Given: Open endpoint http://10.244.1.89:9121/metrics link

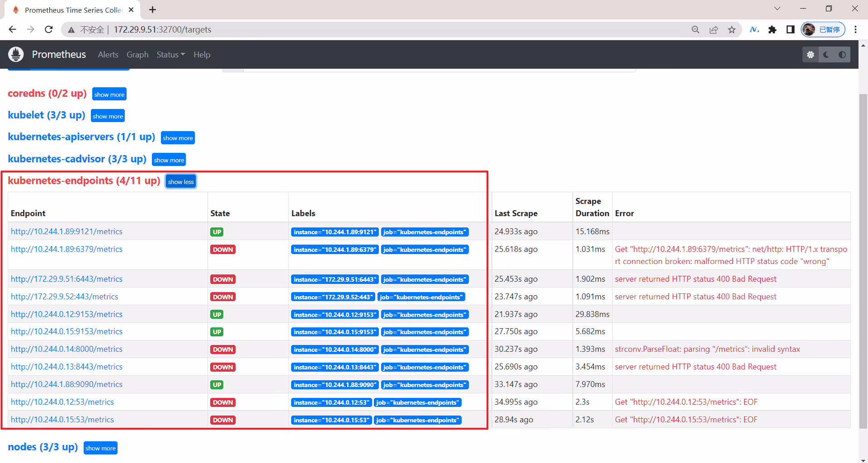Looking at the screenshot, I should (67, 231).
